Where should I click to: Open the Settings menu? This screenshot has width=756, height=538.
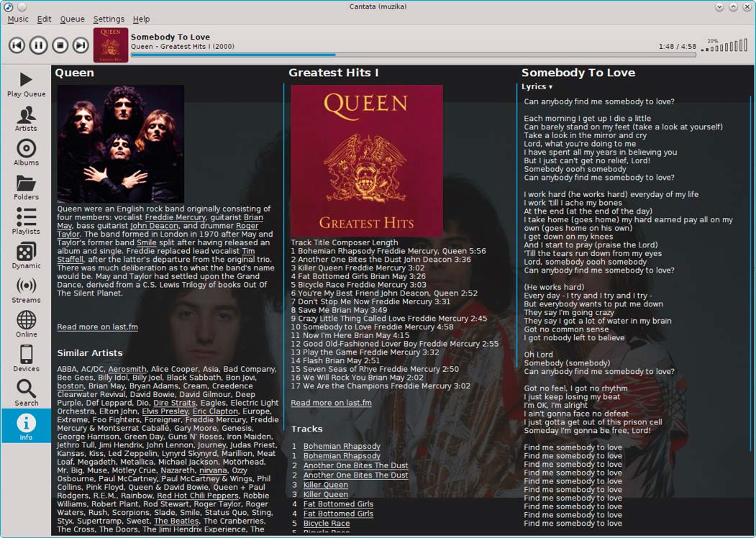coord(109,19)
